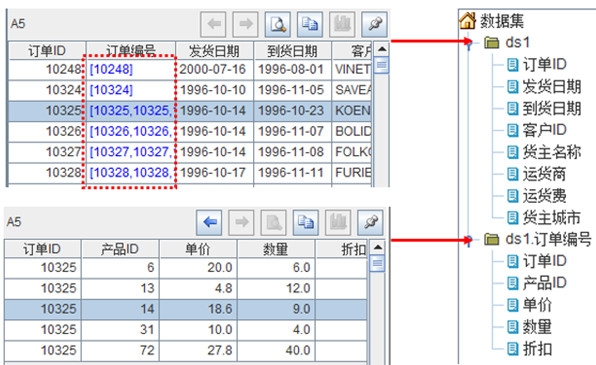Open the [10324] order link
This screenshot has height=365, width=596.
pos(111,90)
